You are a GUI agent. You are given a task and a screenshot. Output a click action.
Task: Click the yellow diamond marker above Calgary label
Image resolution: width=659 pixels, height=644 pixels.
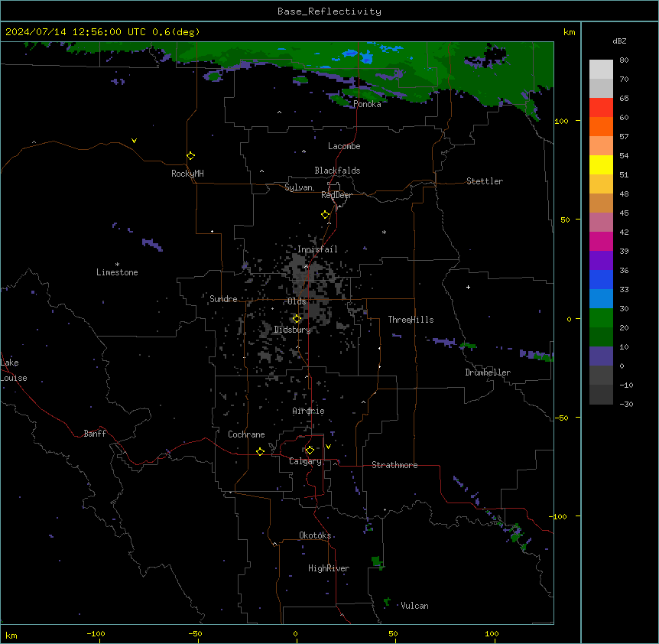[x=310, y=450]
